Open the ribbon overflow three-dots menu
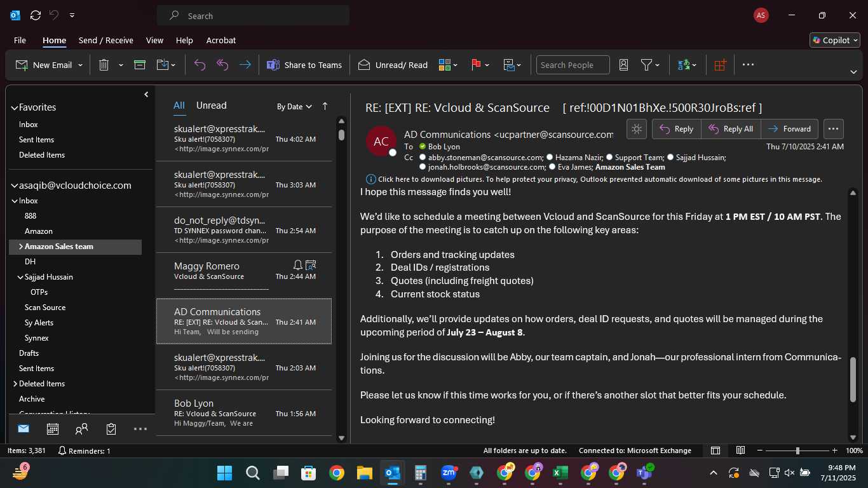The width and height of the screenshot is (868, 488). 748,65
